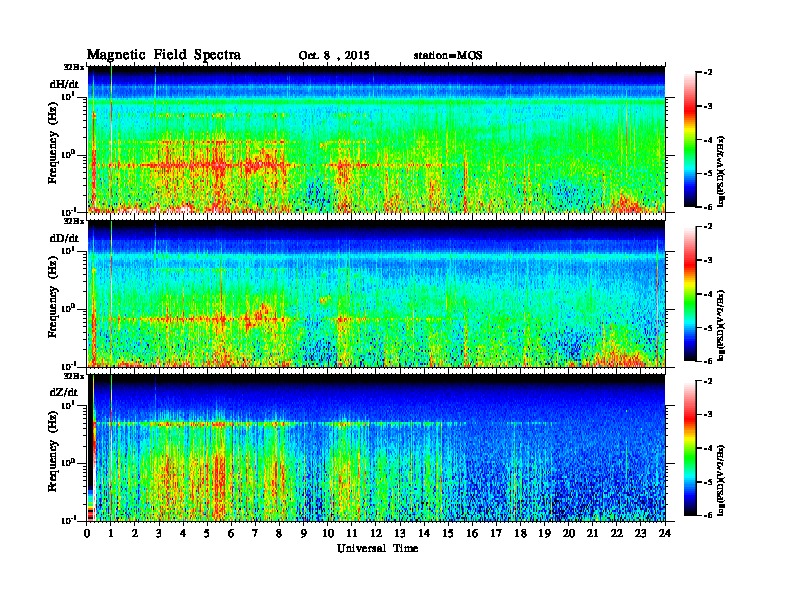792x612 pixels.
Task: Click hour 15 on the time axis
Action: point(448,534)
